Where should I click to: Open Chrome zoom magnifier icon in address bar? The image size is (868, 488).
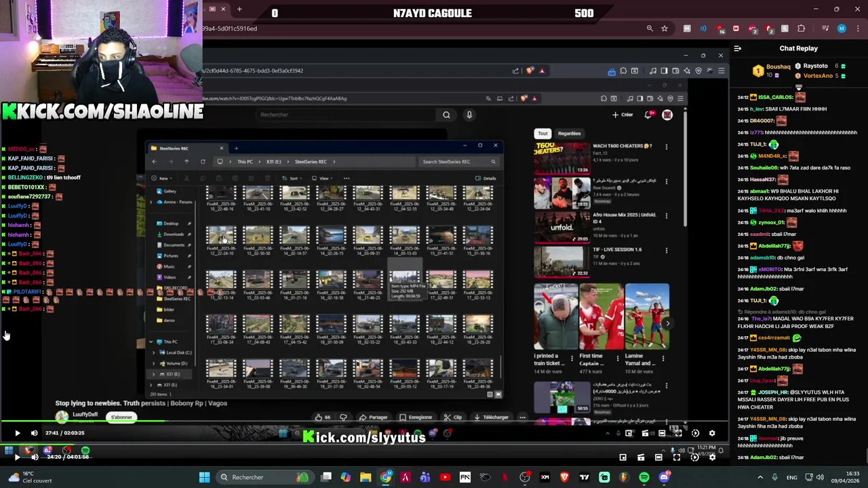(x=650, y=28)
